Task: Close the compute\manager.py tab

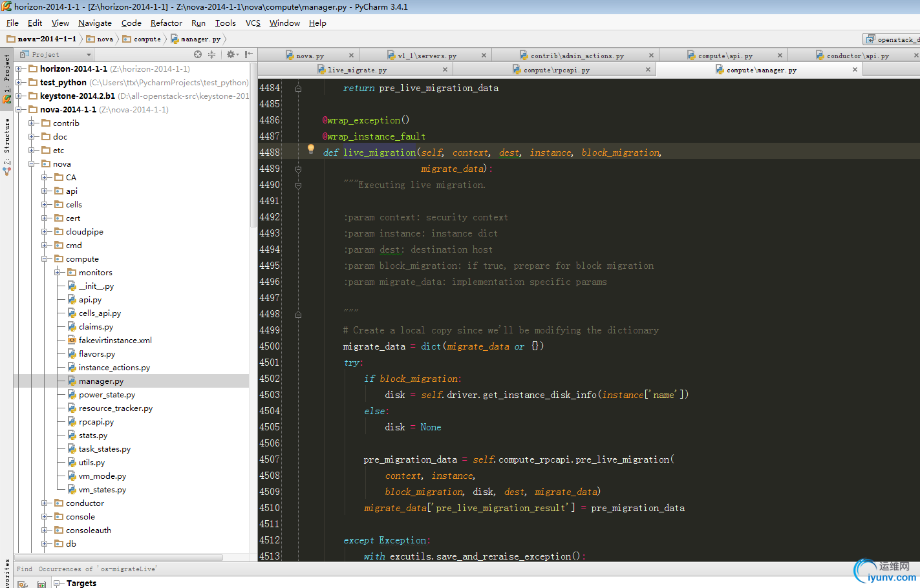Action: coord(855,69)
